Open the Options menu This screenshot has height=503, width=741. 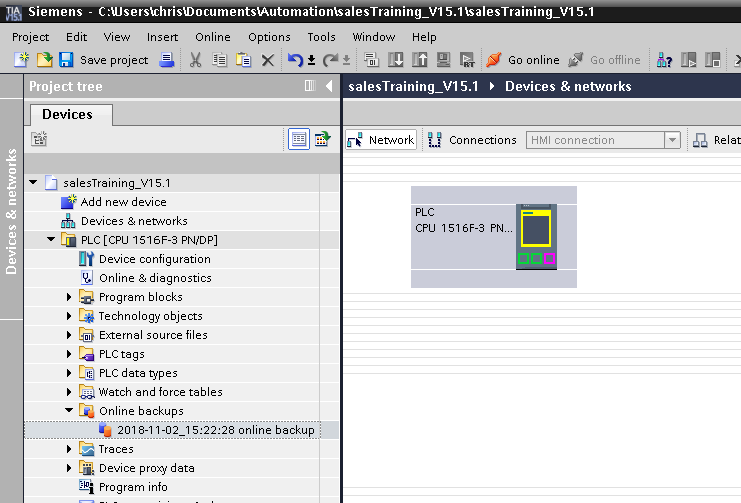269,37
